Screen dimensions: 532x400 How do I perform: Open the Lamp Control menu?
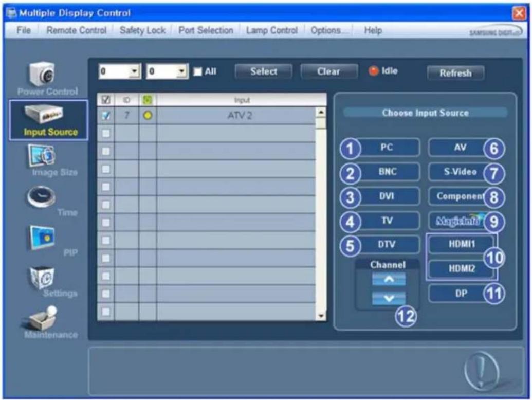point(272,30)
